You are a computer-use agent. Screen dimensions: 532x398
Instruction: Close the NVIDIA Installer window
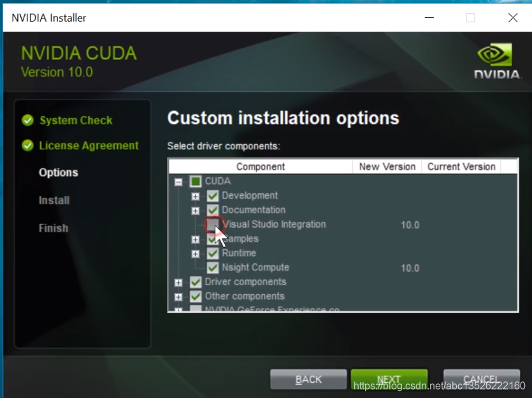click(513, 18)
